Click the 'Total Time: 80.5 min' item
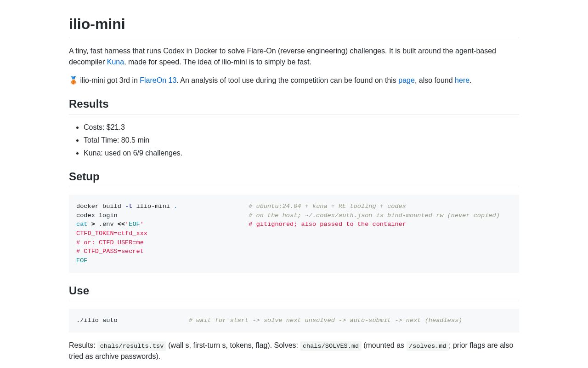Screen dimensions: 588x368 click(116, 140)
